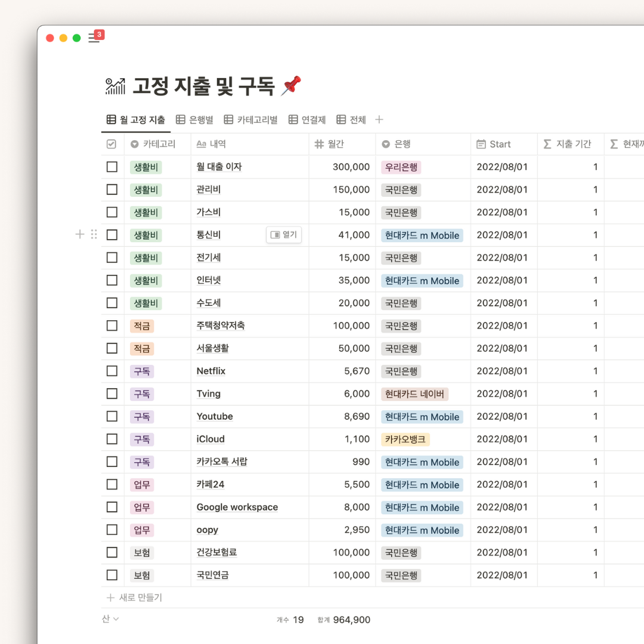
Task: Switch to the 전체 tab
Action: point(351,120)
